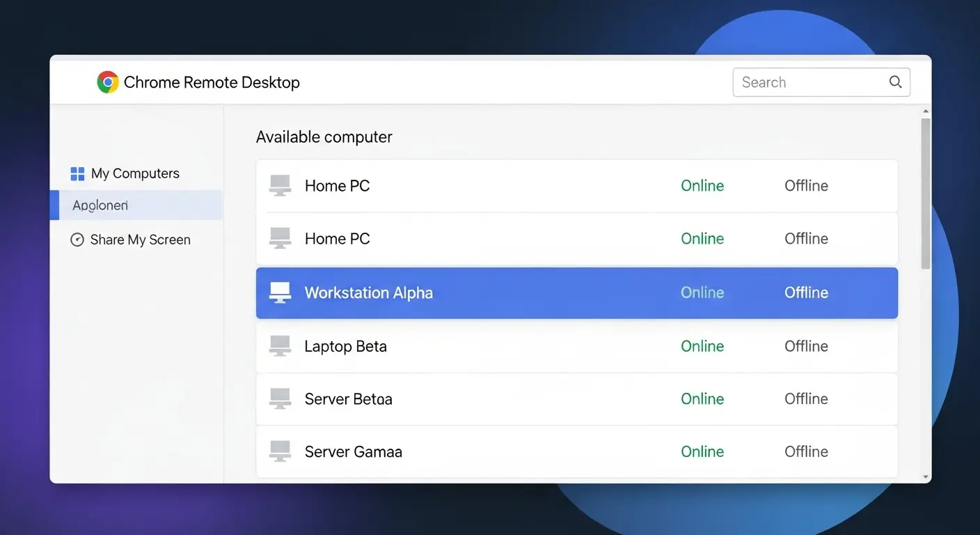This screenshot has width=980, height=535.
Task: Focus the Search input field
Action: pos(821,82)
